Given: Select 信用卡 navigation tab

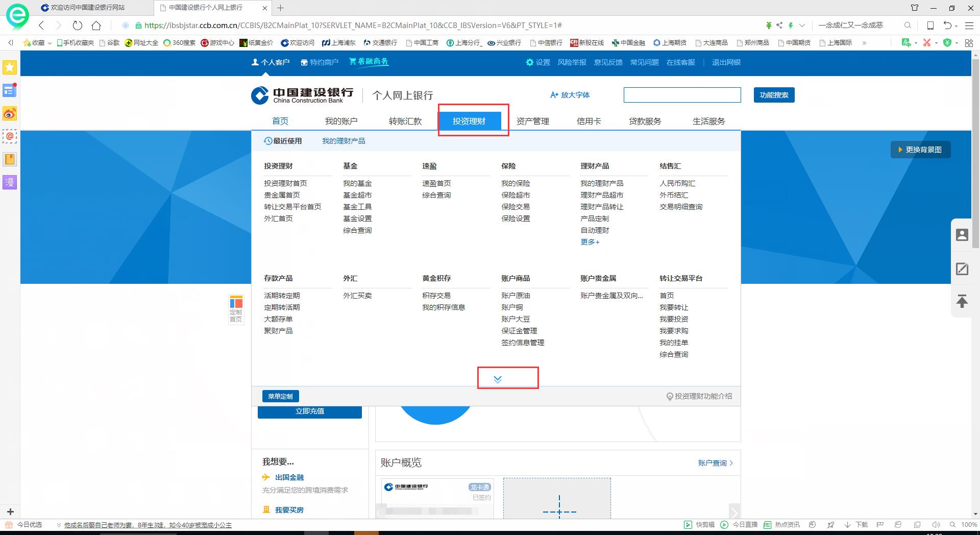Looking at the screenshot, I should (x=589, y=121).
